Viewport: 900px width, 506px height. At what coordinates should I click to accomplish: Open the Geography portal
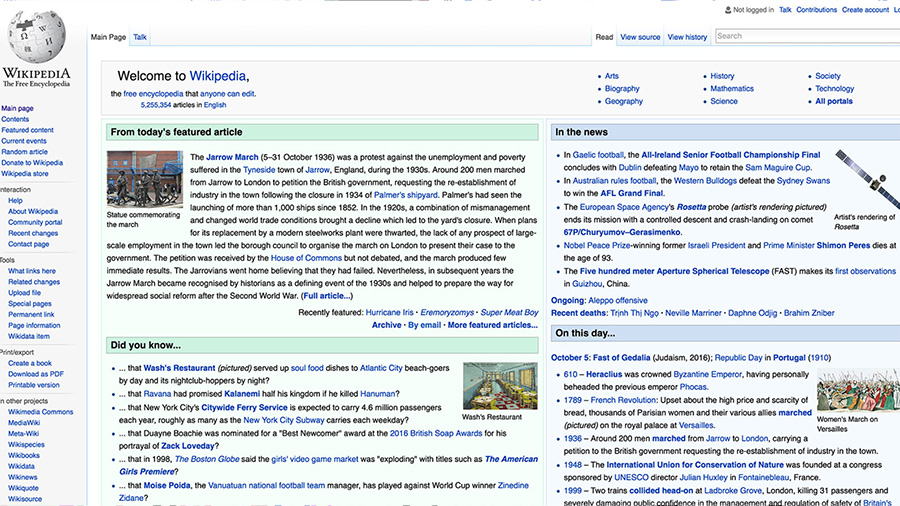(623, 101)
